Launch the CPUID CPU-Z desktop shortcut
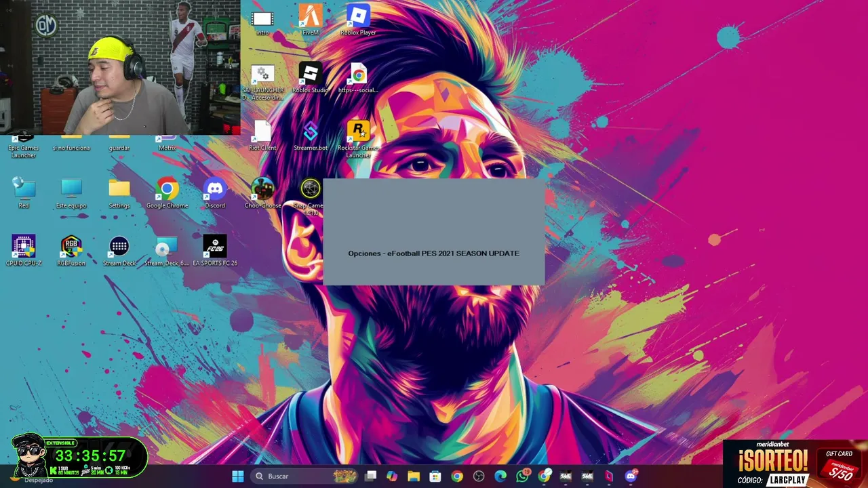The height and width of the screenshot is (488, 868). tap(24, 247)
